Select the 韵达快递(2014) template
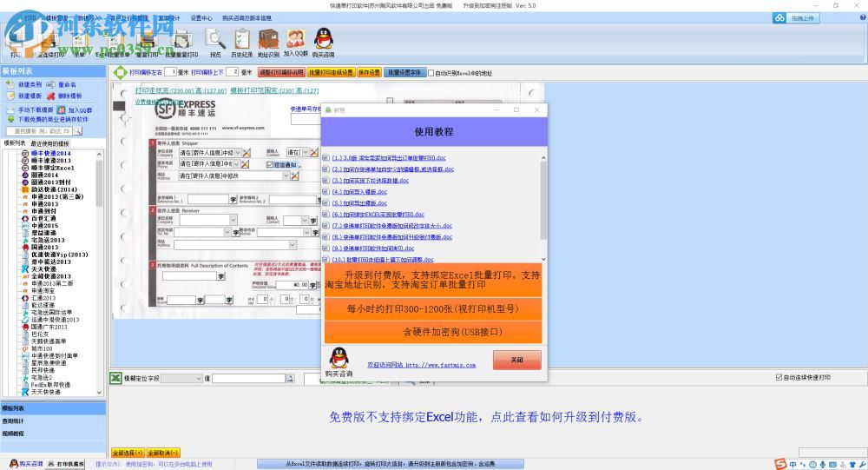Viewport: 868px width, 470px height. coord(54,189)
